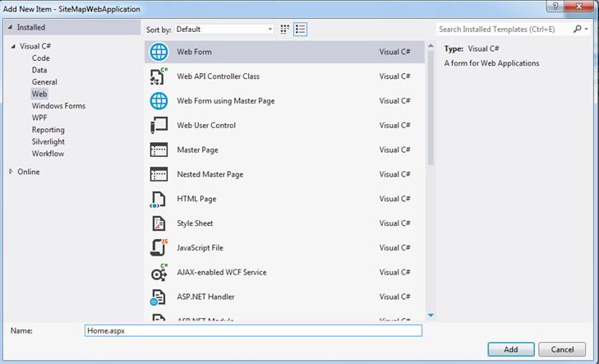Click the Master Page template icon
Image resolution: width=599 pixels, height=364 pixels.
159,150
